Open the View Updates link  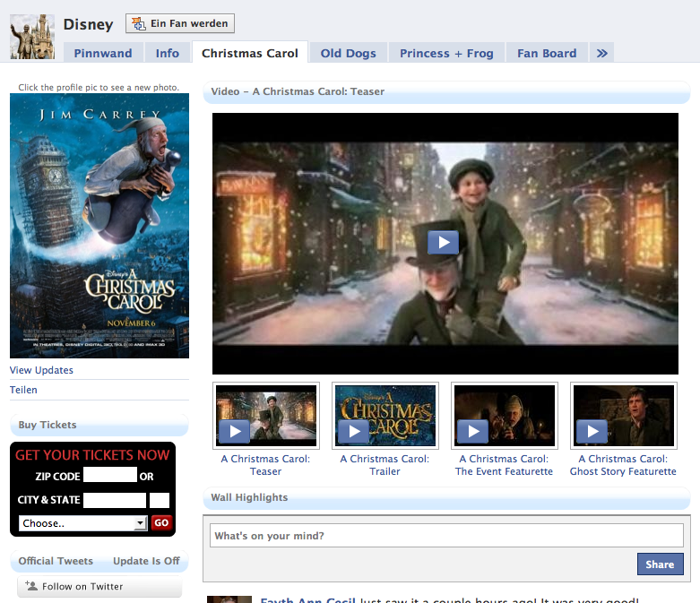pos(41,370)
